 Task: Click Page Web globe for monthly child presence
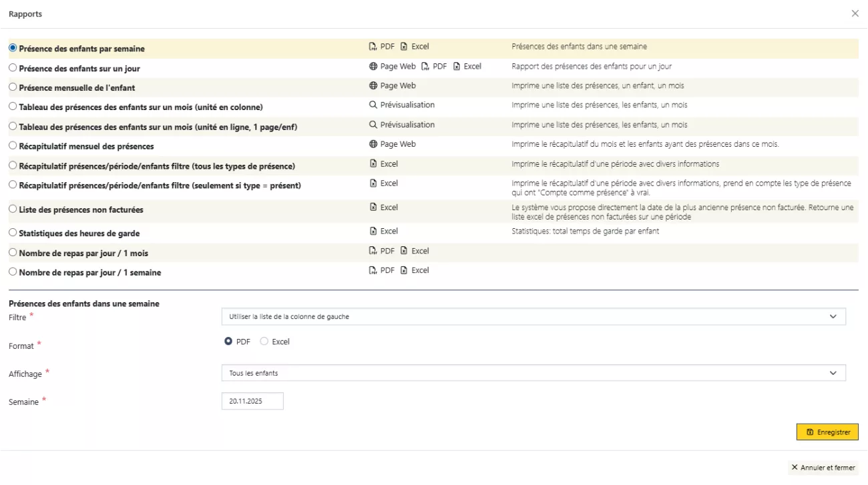coord(373,86)
